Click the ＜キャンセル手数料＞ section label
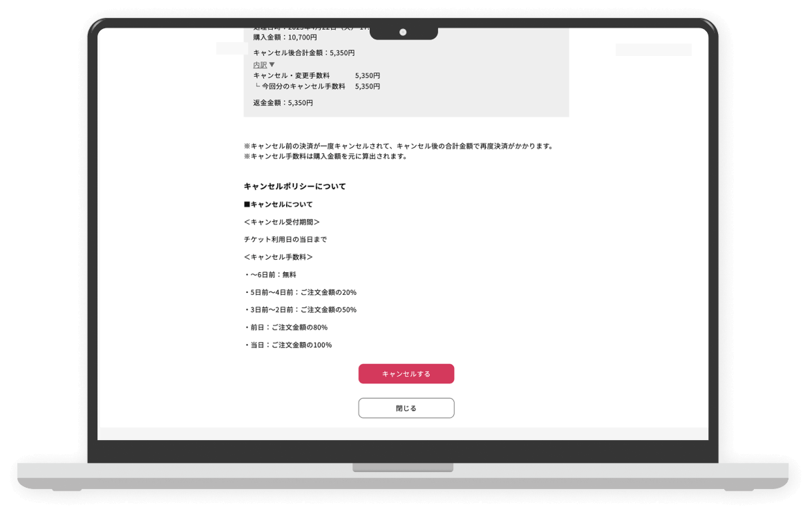812x514 pixels. 278,257
